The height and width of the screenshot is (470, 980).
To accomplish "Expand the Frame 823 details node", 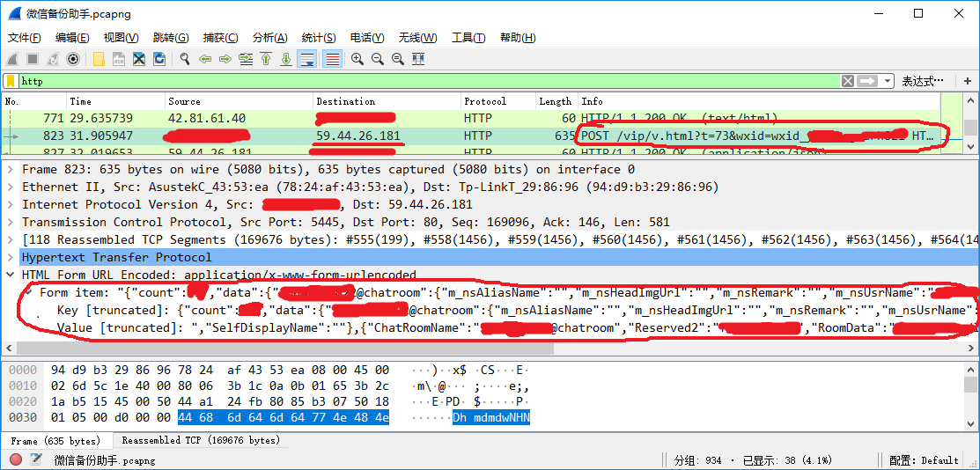I will tap(10, 169).
